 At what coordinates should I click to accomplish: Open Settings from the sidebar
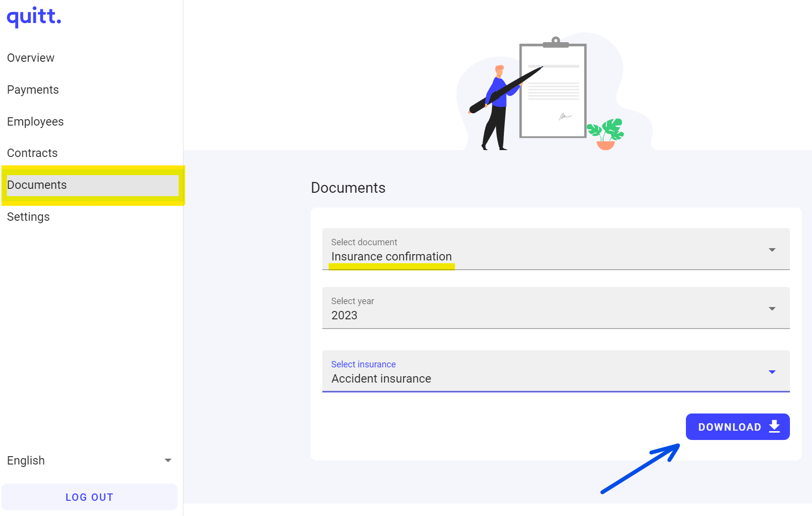28,217
